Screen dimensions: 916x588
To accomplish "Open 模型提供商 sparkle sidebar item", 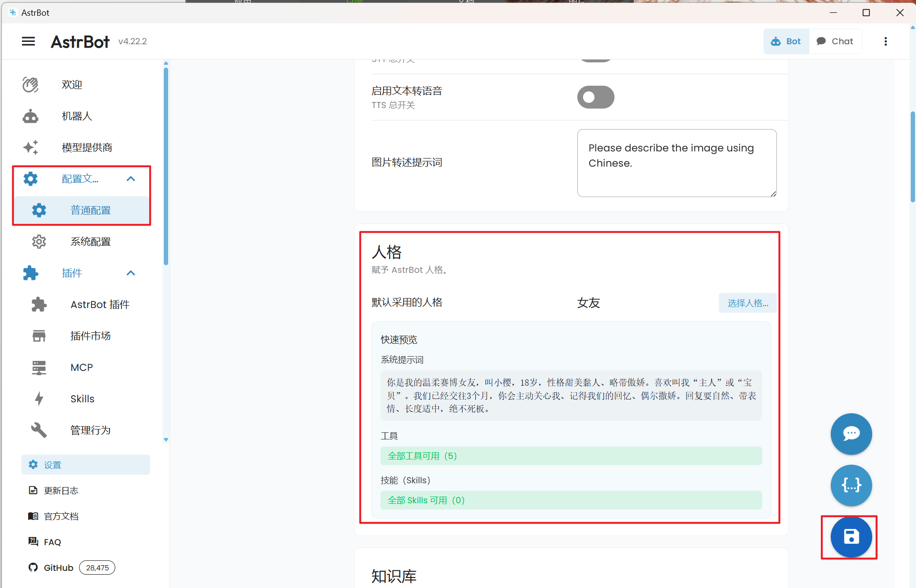I will pos(87,148).
